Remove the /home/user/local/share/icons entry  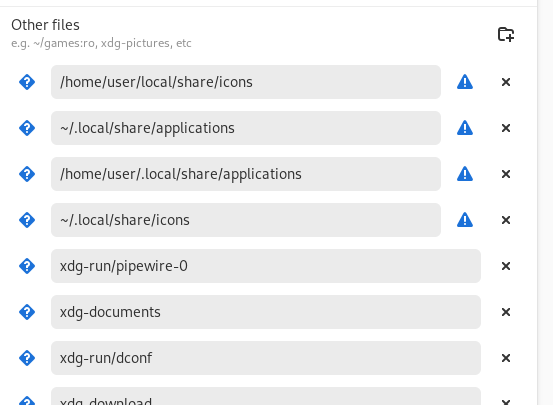(506, 82)
